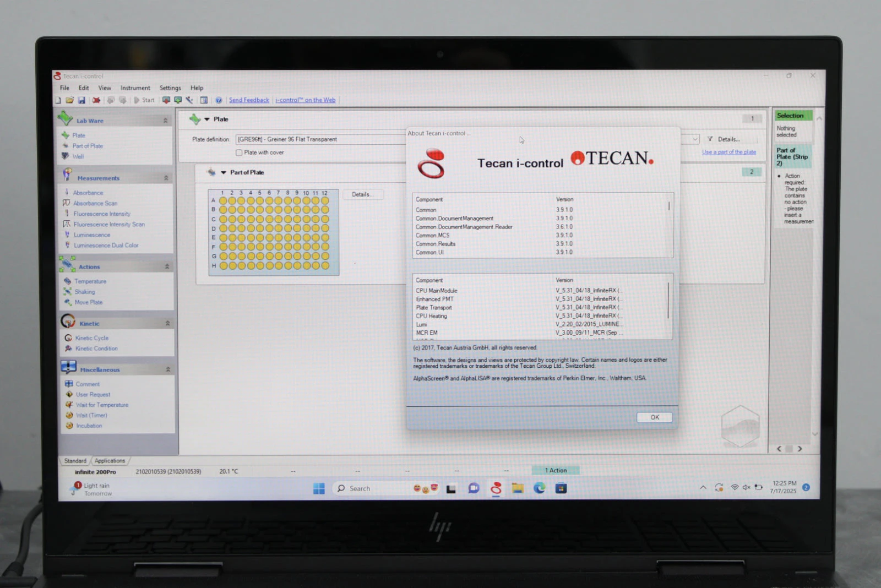Select Luminescence measurement item
Viewport: 881px width, 588px height.
tap(92, 235)
